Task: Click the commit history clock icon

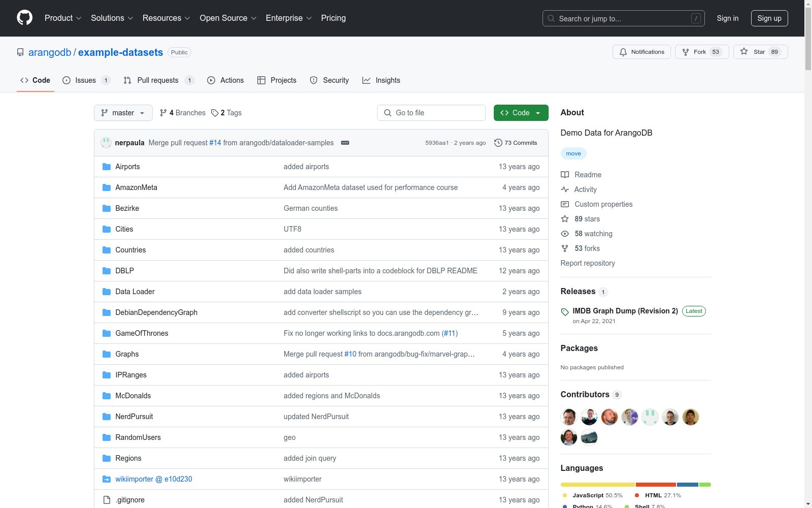Action: coord(498,143)
